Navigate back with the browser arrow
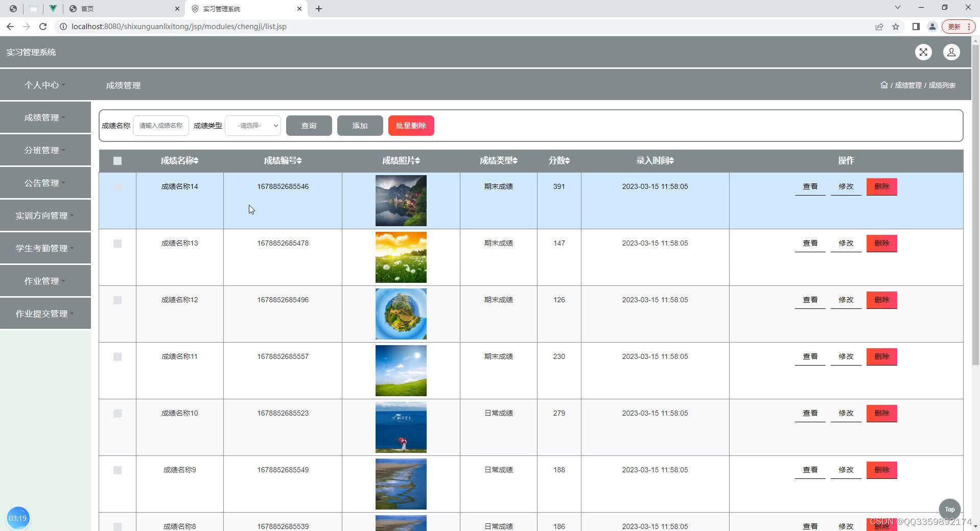The width and height of the screenshot is (980, 531). point(10,27)
